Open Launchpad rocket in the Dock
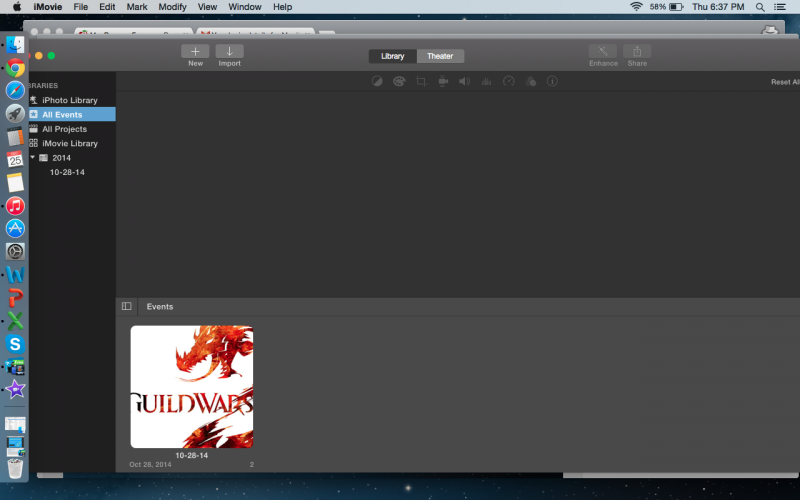 click(15, 113)
